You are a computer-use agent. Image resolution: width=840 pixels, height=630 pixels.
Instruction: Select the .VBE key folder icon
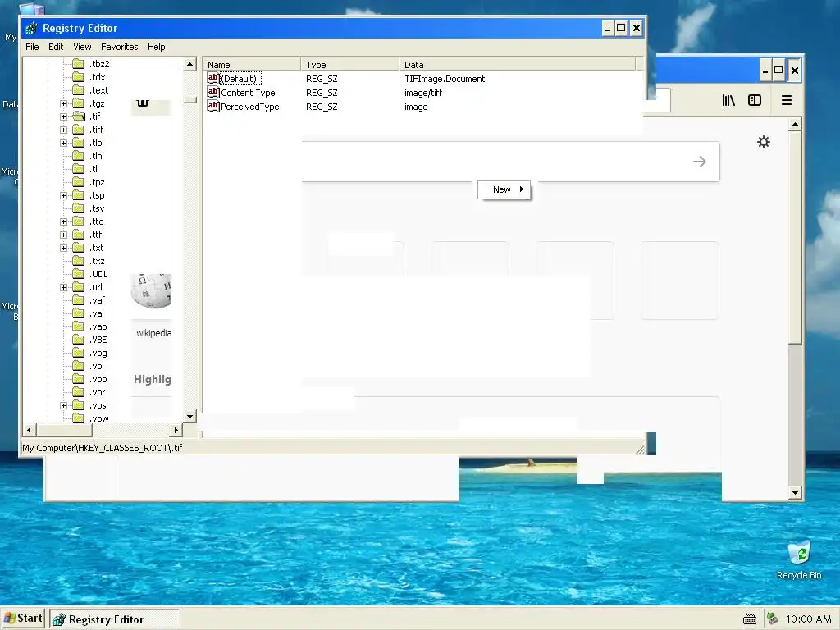click(x=78, y=340)
